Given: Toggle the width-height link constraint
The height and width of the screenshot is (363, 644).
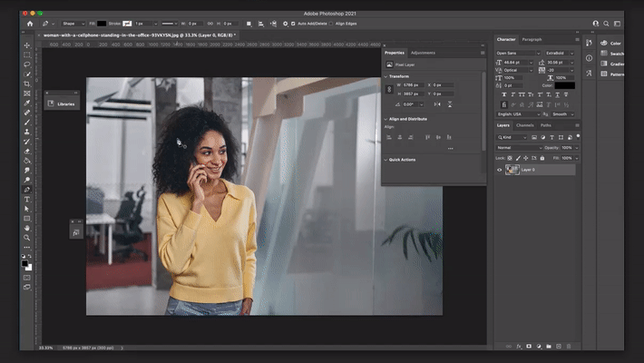Looking at the screenshot, I should pos(390,89).
